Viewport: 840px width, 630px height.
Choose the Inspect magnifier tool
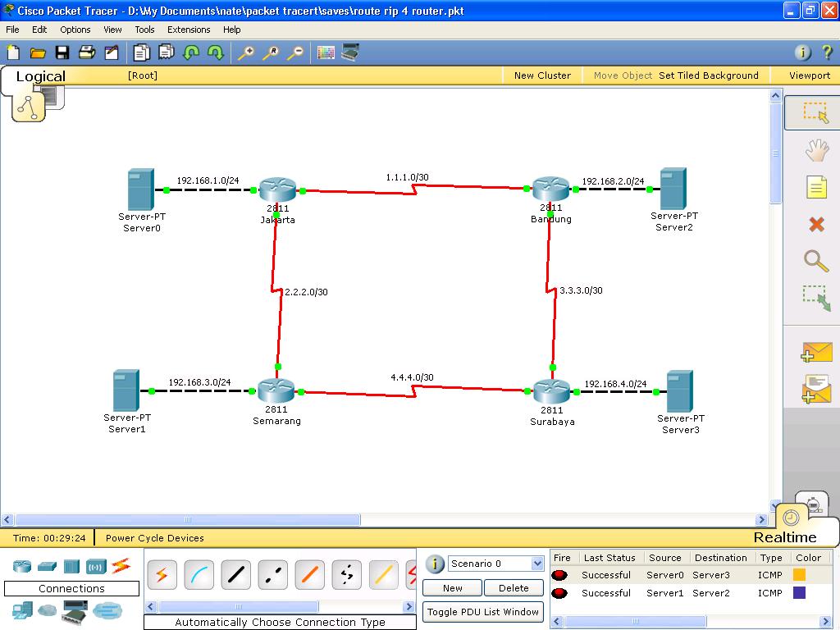[x=816, y=261]
